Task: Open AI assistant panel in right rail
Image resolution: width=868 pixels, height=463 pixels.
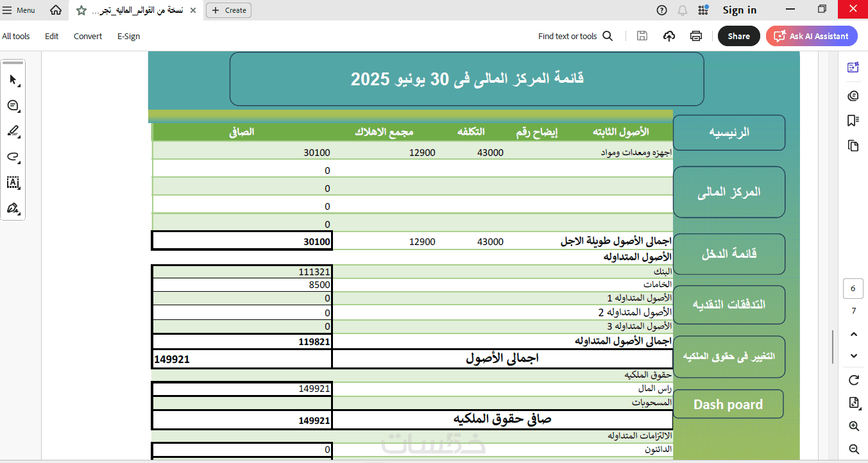Action: pyautogui.click(x=853, y=67)
